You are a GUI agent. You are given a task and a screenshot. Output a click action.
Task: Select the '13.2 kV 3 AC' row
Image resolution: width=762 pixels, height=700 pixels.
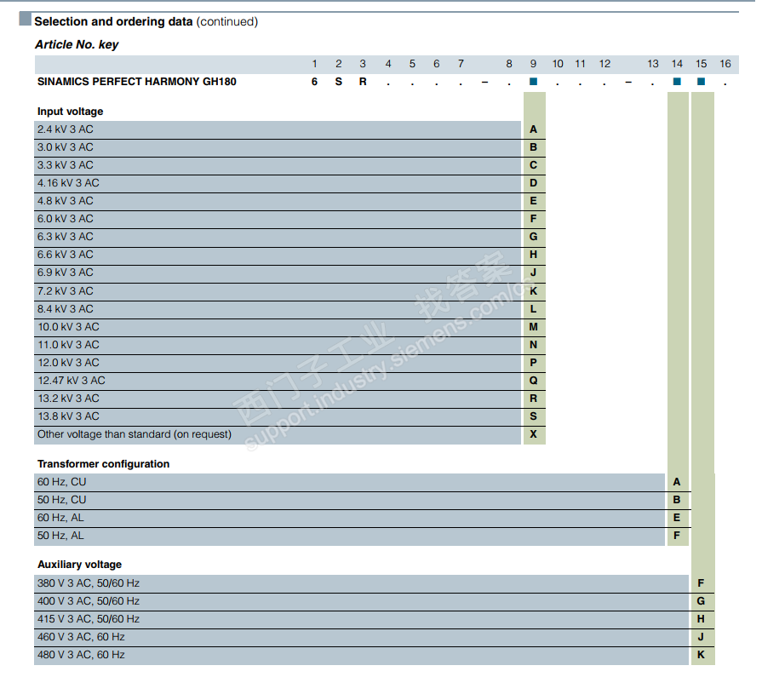point(278,399)
